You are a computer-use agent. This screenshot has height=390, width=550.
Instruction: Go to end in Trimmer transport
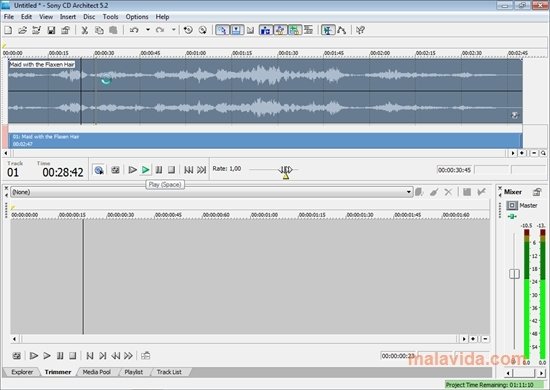(102, 356)
